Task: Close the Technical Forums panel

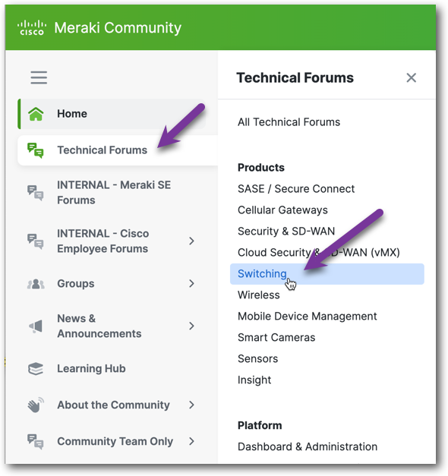Action: [x=412, y=77]
